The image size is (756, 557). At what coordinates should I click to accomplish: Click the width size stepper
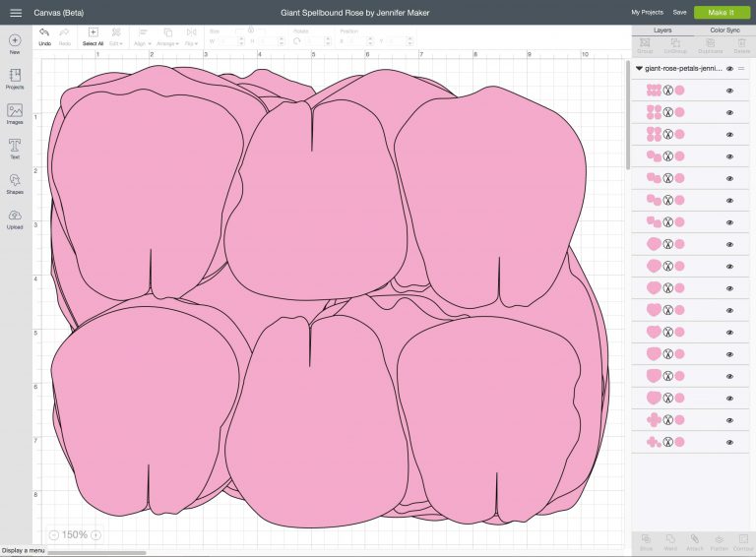click(241, 41)
